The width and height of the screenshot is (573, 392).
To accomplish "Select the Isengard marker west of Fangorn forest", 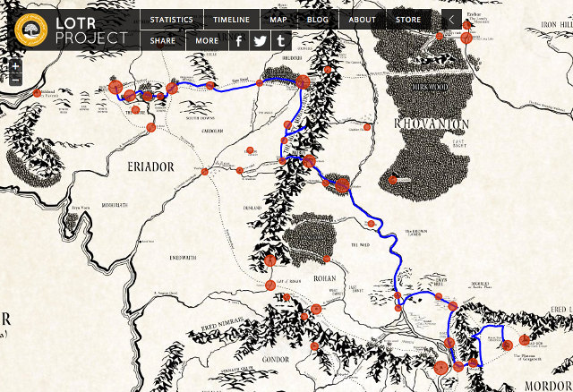I will [x=270, y=260].
